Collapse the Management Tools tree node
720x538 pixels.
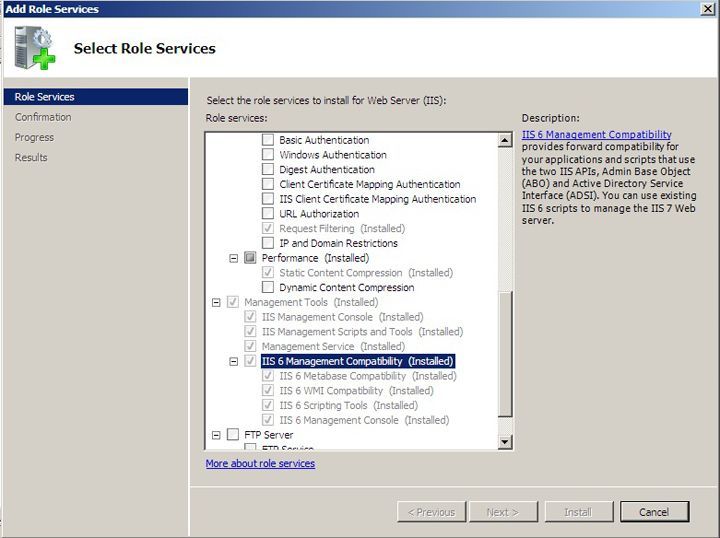(216, 303)
